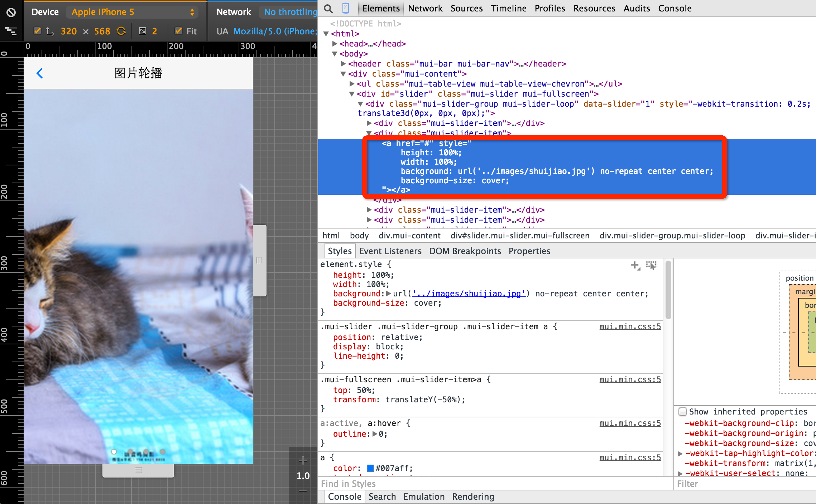Expand the head element node
This screenshot has height=504, width=816.
[x=335, y=44]
